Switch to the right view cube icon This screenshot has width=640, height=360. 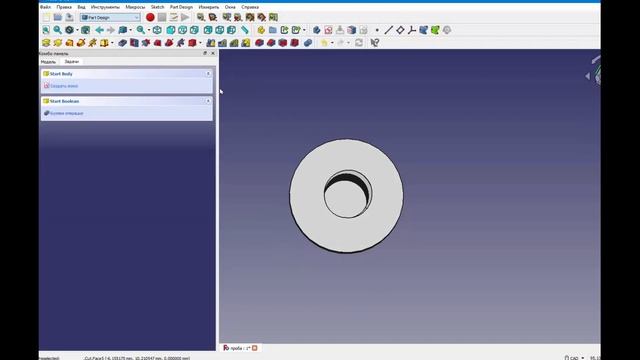194,30
